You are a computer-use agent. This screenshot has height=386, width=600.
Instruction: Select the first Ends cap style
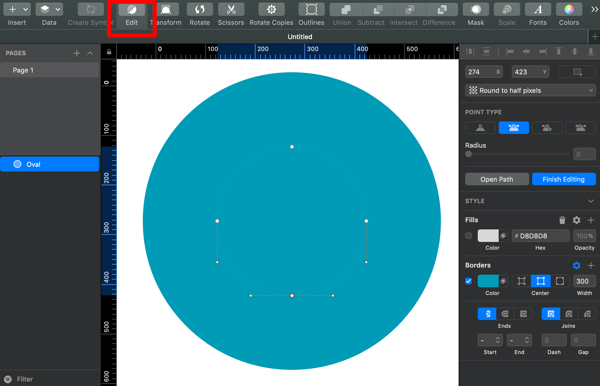click(487, 314)
